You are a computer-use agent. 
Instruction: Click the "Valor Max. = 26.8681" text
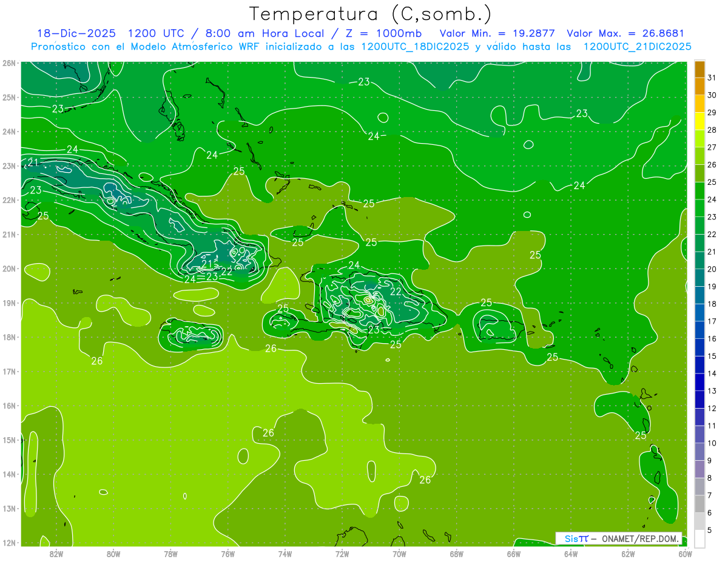pyautogui.click(x=625, y=33)
